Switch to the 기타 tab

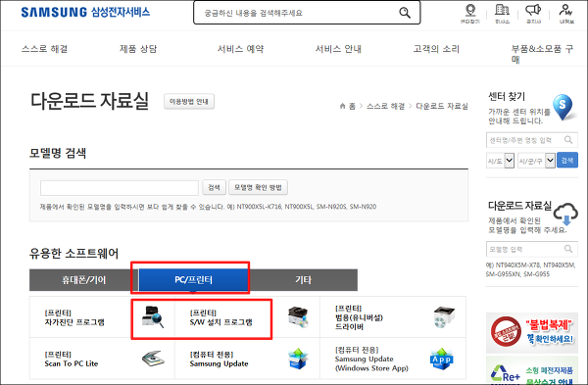(303, 279)
